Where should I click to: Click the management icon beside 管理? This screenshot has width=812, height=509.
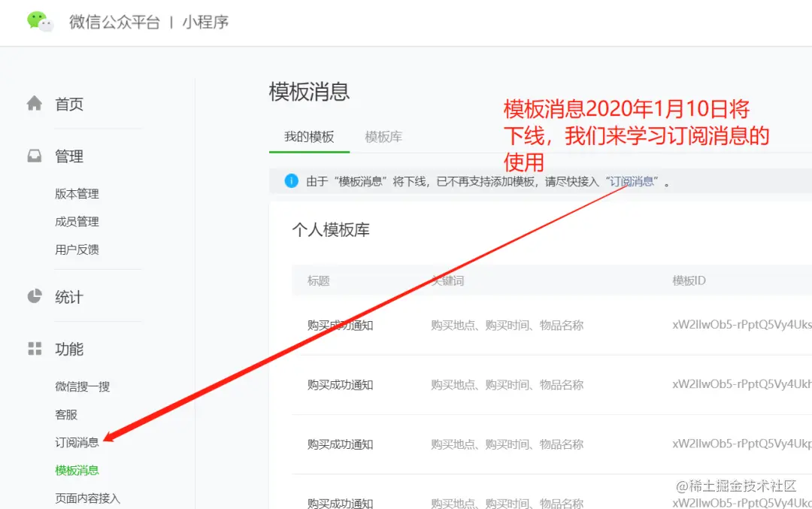35,156
